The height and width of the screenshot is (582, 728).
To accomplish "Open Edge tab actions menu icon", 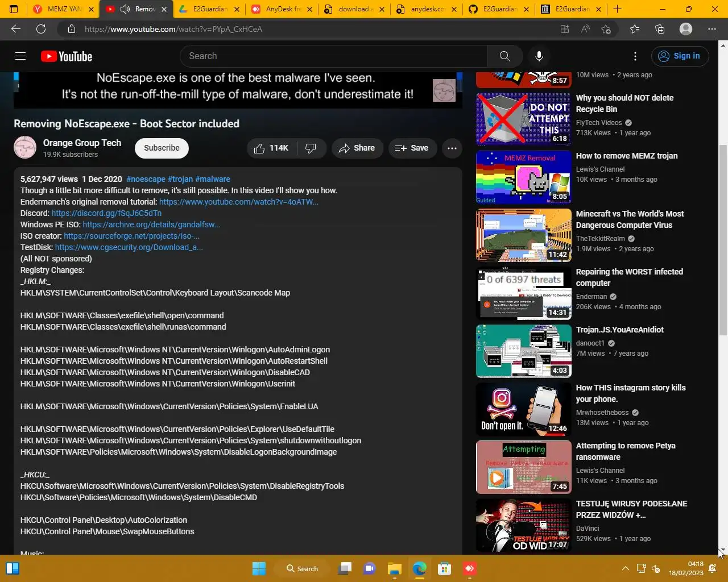I will coord(14,9).
